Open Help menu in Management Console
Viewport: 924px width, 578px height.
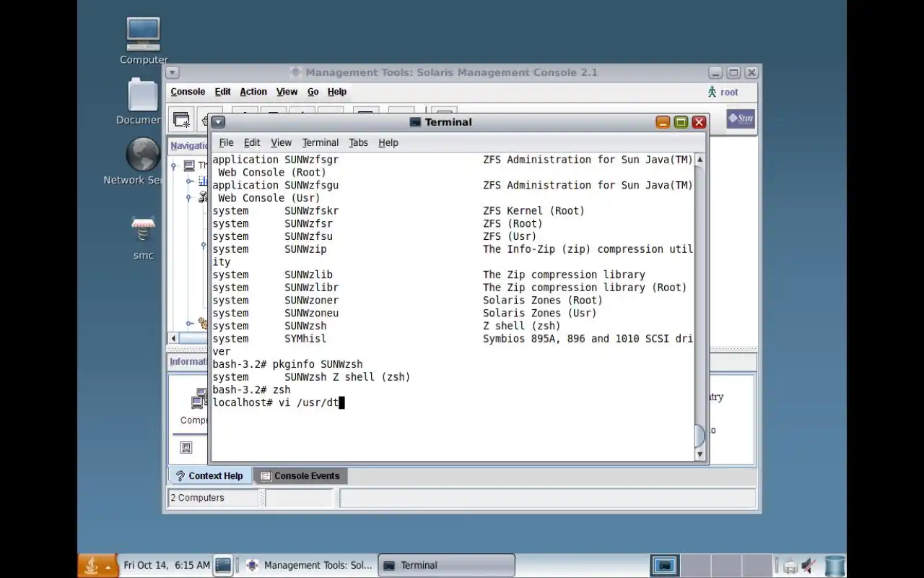(x=337, y=92)
